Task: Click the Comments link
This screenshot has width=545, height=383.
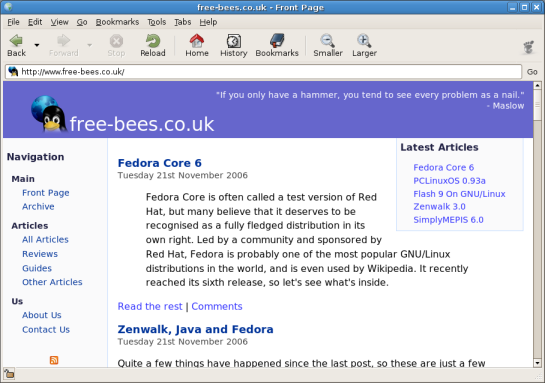Action: click(x=217, y=306)
